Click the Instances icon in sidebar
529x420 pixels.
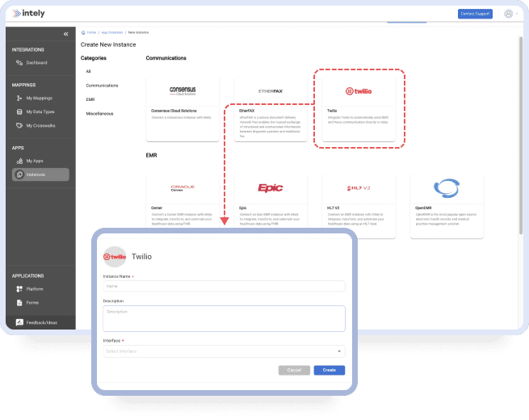(x=19, y=174)
